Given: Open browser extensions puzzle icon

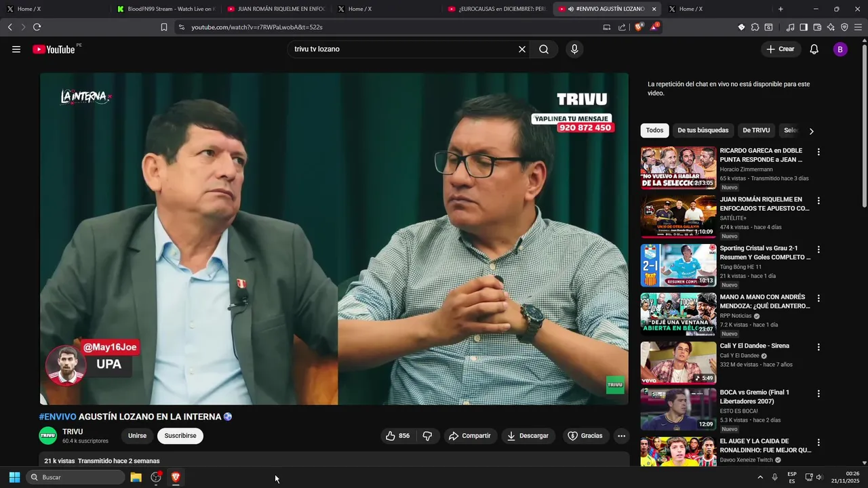Looking at the screenshot, I should pos(755,27).
